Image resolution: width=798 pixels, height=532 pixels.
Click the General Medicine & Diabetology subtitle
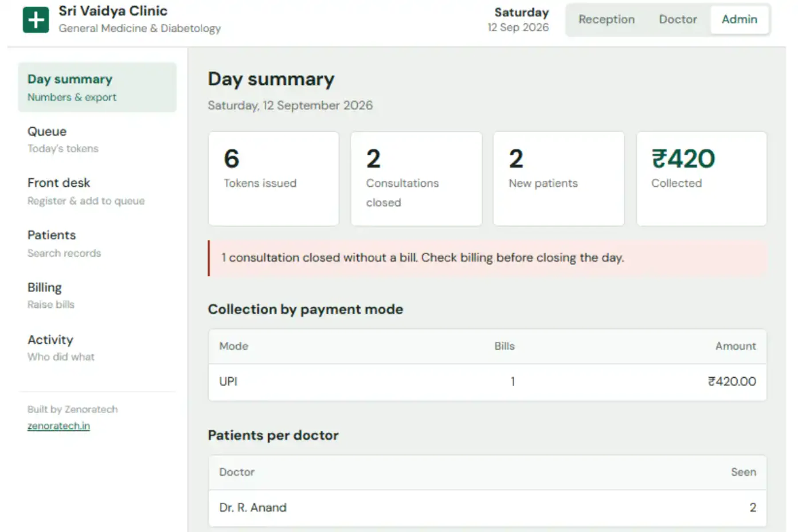pos(140,28)
